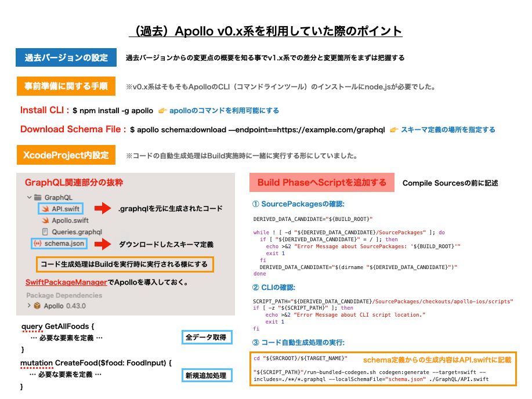The image size is (532, 399).
Task: Collapse the GraphQL folder chevron
Action: click(x=29, y=197)
